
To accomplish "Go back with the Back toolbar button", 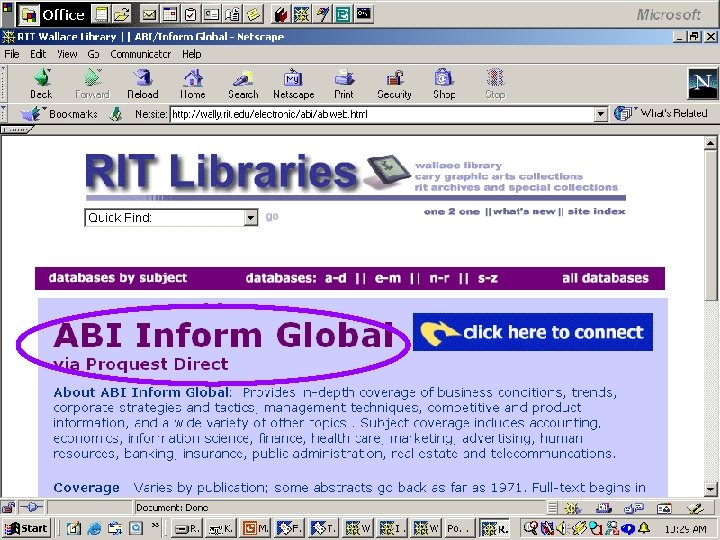I will point(41,84).
